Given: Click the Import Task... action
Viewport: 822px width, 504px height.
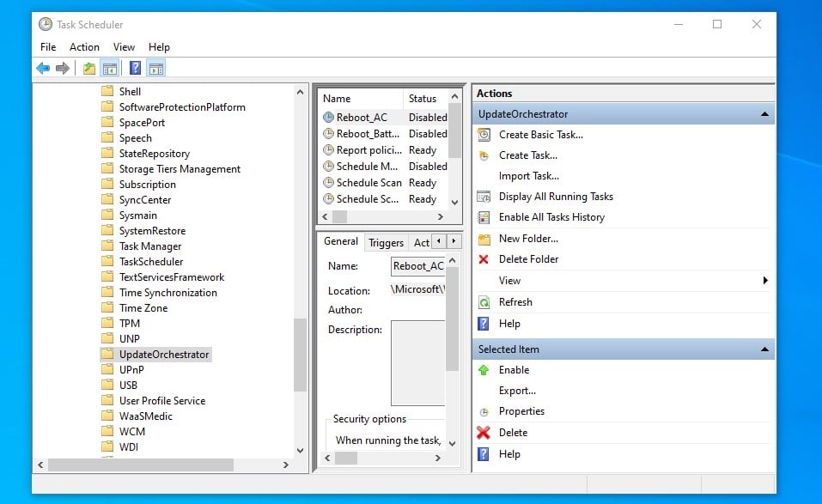Looking at the screenshot, I should [x=529, y=176].
